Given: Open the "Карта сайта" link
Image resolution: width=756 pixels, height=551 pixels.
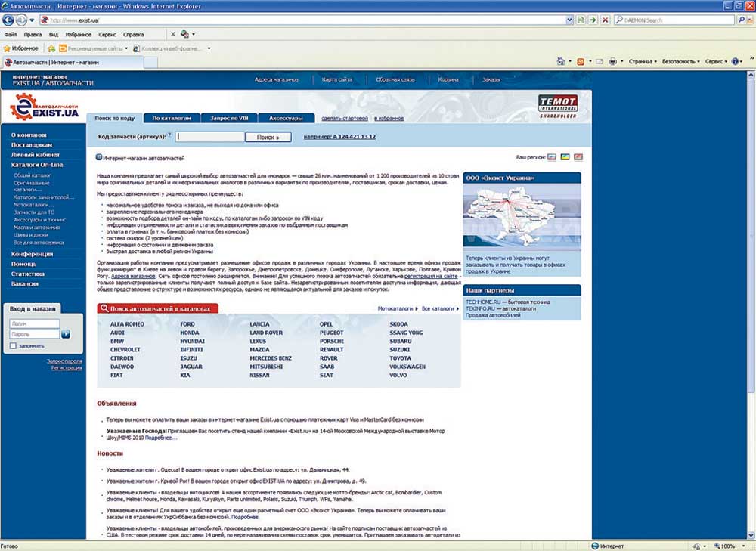Looking at the screenshot, I should coord(337,79).
